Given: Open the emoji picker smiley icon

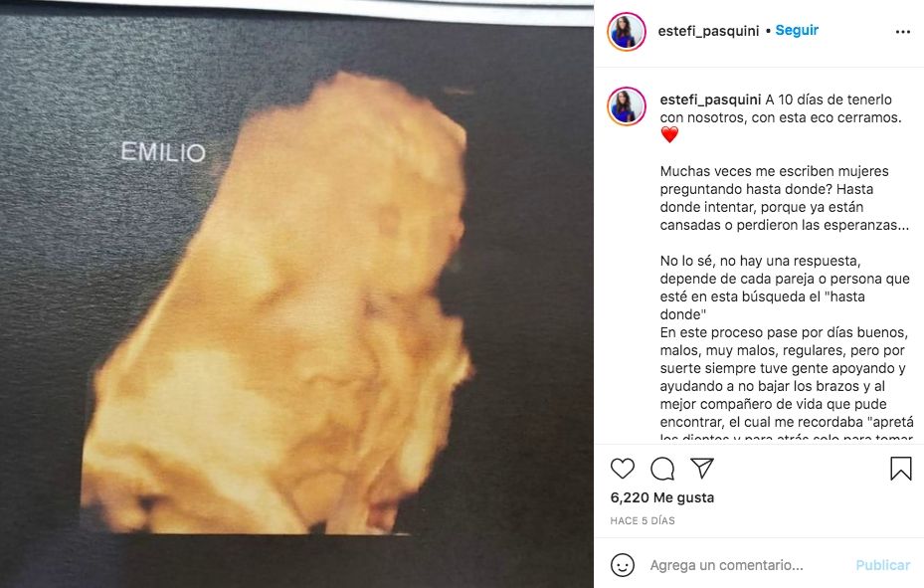Looking at the screenshot, I should point(623,565).
